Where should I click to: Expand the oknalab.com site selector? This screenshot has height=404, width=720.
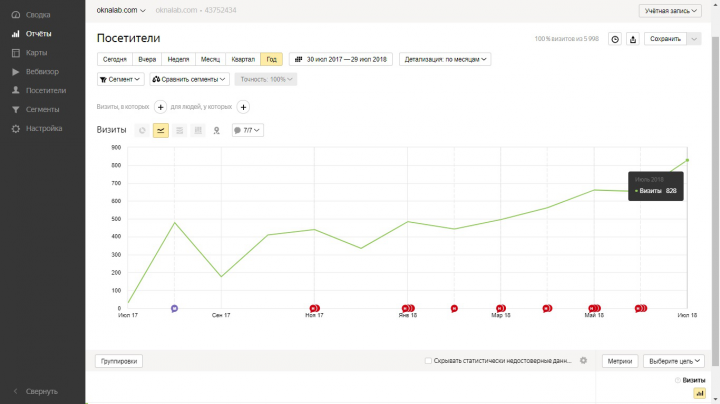(121, 10)
